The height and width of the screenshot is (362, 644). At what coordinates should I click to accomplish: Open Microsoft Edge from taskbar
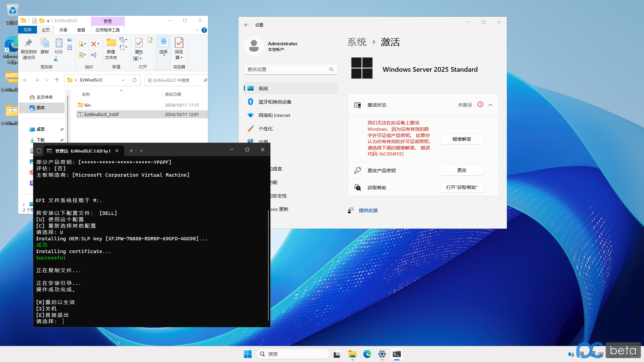tap(367, 354)
